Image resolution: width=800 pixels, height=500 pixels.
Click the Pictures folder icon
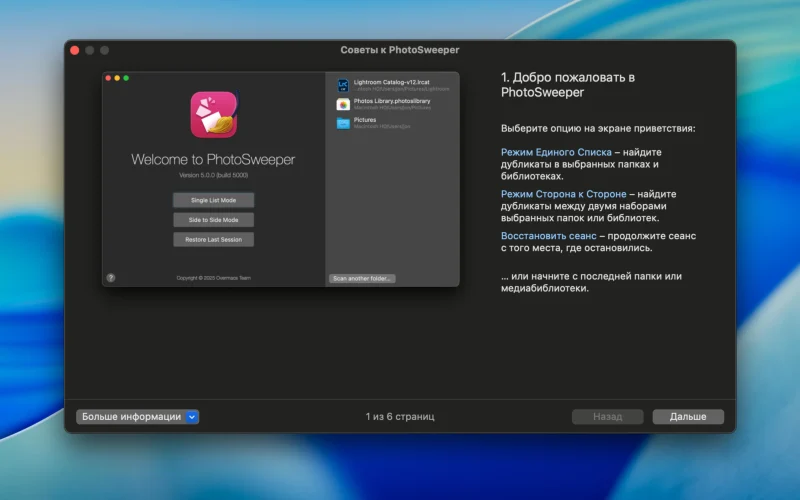point(343,123)
